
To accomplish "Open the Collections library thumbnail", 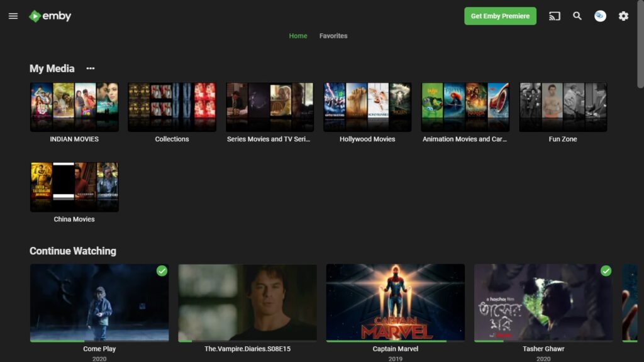I will (x=172, y=107).
